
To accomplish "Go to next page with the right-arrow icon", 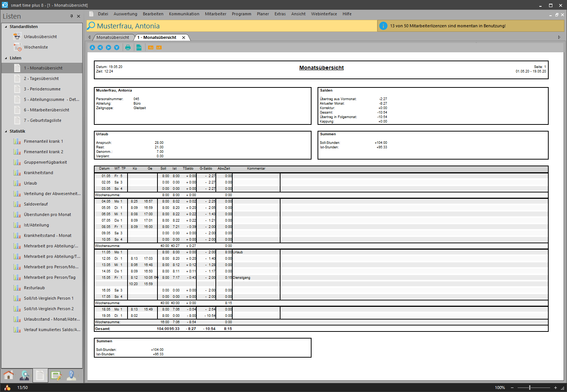I will (108, 47).
